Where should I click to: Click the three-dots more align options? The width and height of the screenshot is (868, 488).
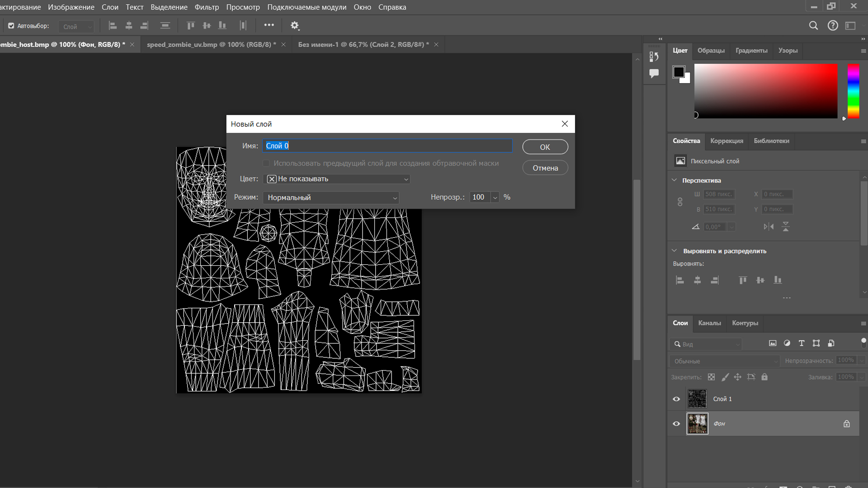coord(269,25)
